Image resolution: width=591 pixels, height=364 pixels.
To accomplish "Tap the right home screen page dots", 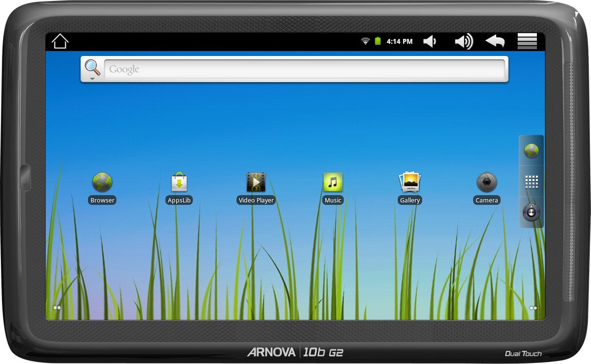I will pyautogui.click(x=533, y=308).
